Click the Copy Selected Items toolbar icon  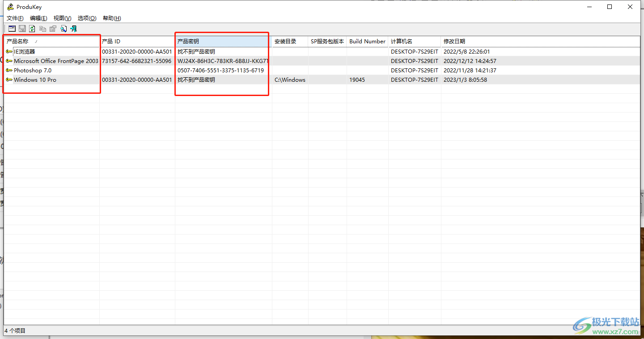click(42, 29)
